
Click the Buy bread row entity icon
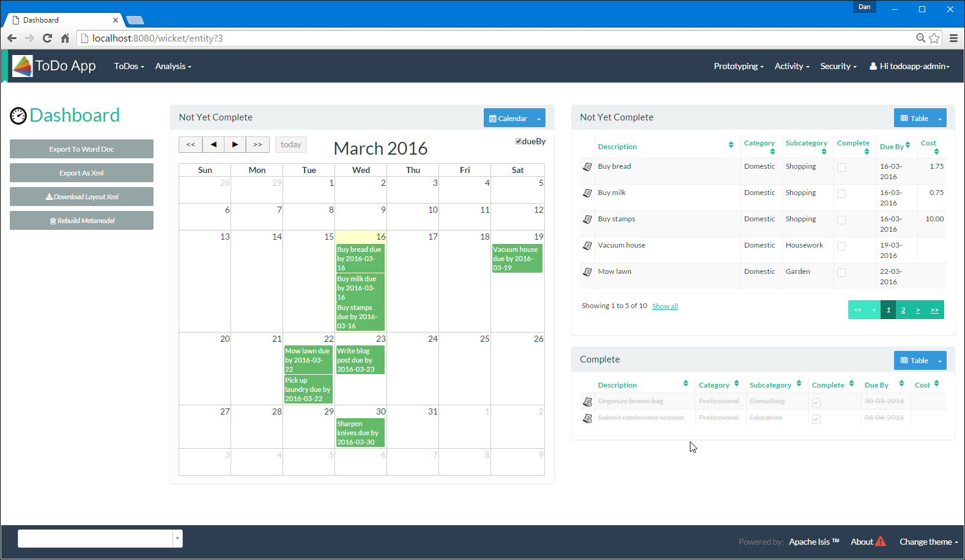(x=587, y=167)
